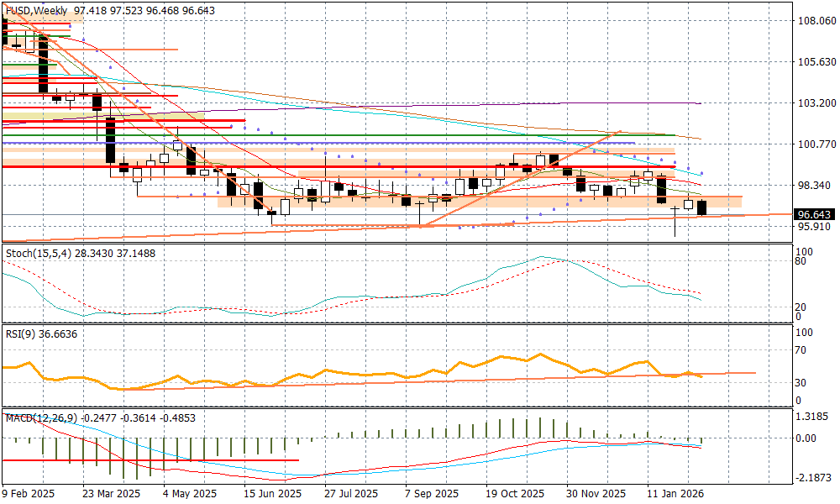
Task: Click the 103.200 price axis label
Action: point(815,102)
